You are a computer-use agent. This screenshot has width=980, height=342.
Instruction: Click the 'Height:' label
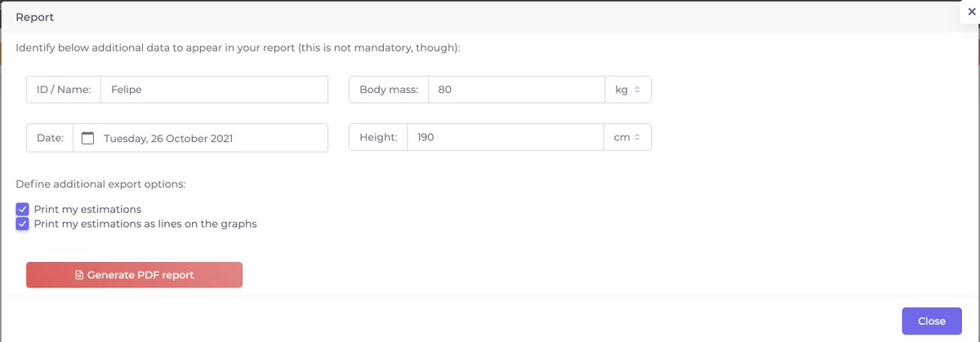point(378,137)
